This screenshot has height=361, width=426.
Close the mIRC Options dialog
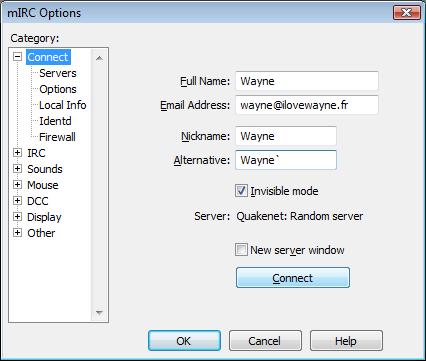click(x=406, y=13)
